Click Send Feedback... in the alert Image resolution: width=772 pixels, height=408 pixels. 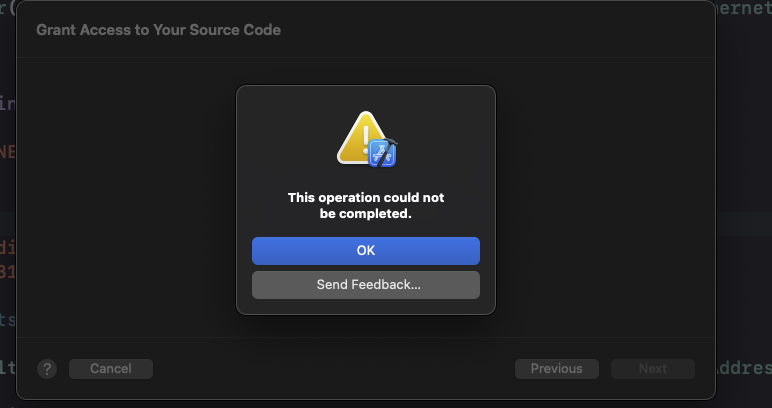[366, 285]
